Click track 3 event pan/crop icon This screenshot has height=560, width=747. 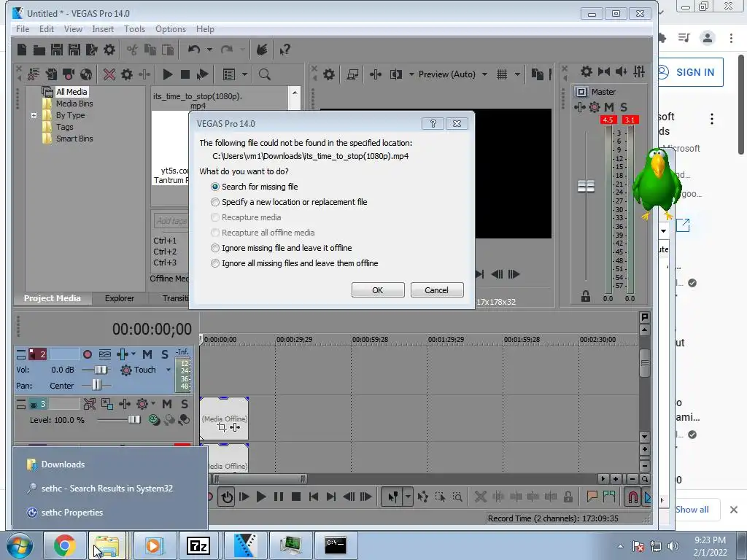[222, 427]
